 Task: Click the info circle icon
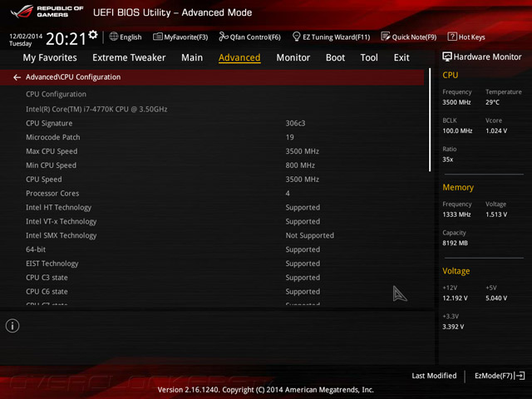coord(12,326)
